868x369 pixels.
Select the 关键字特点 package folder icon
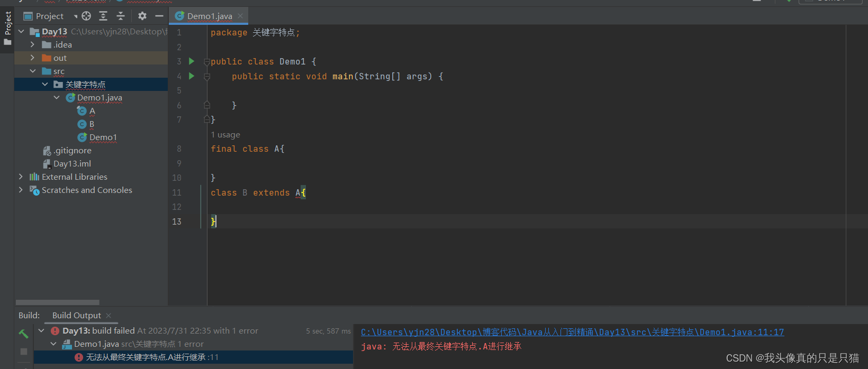[x=58, y=84]
